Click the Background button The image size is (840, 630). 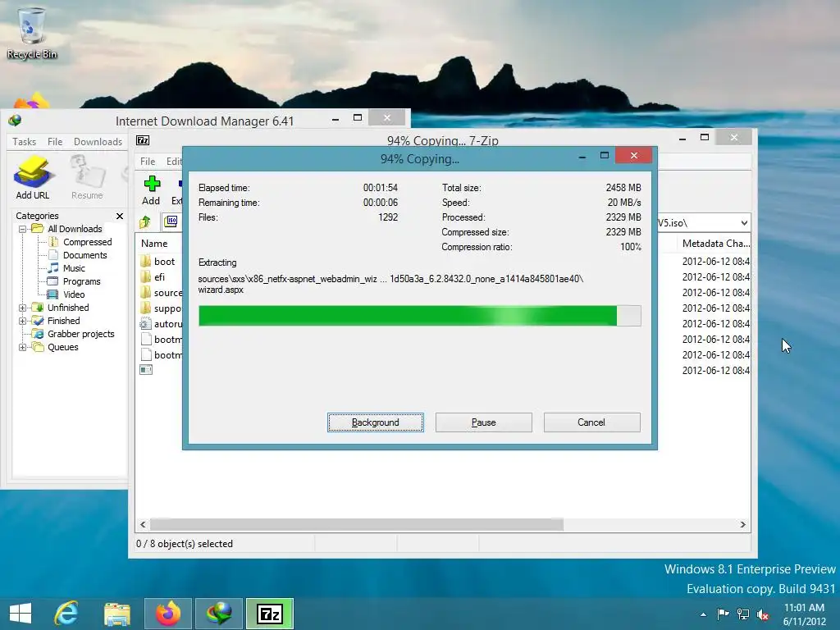(376, 422)
